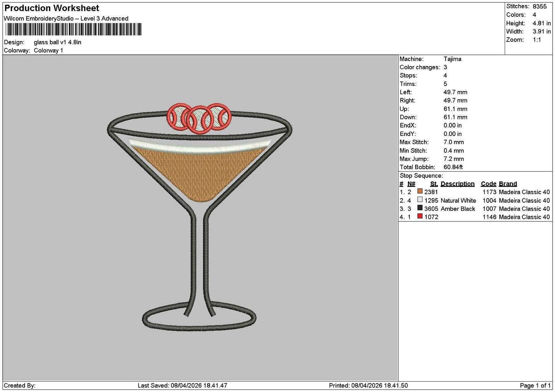Click the 'Colorway 1' value
This screenshot has width=555, height=392.
click(x=48, y=50)
